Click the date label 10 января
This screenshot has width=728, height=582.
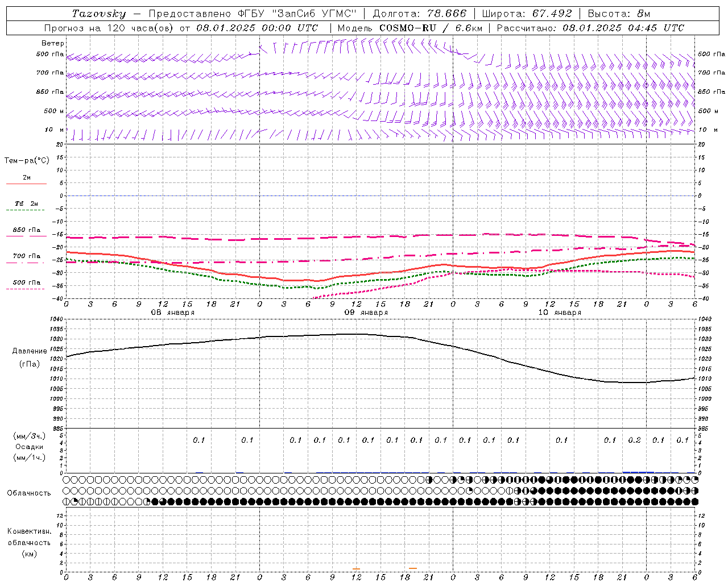560,313
